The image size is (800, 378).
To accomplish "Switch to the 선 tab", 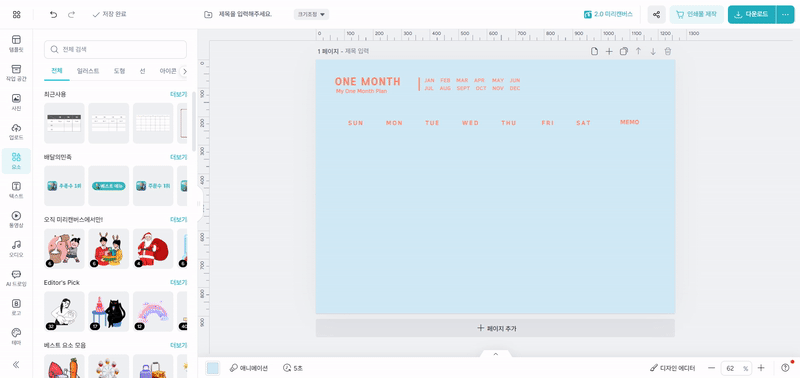I will (x=142, y=71).
